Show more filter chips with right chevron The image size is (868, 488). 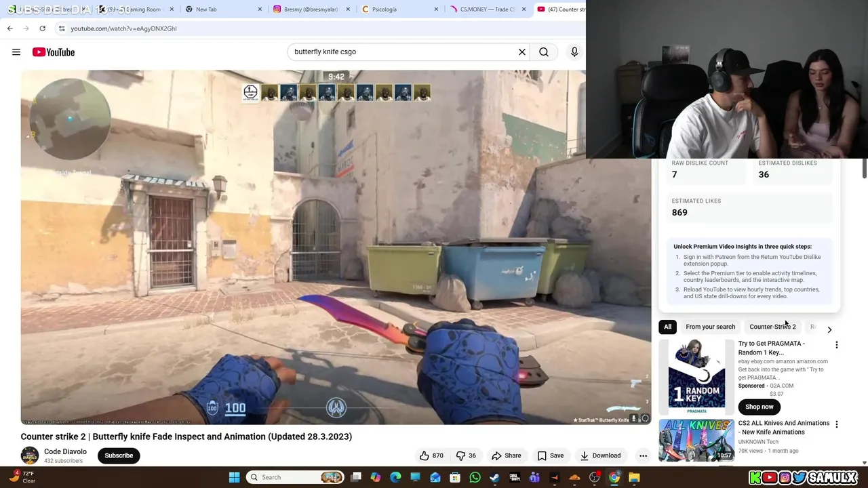point(829,329)
